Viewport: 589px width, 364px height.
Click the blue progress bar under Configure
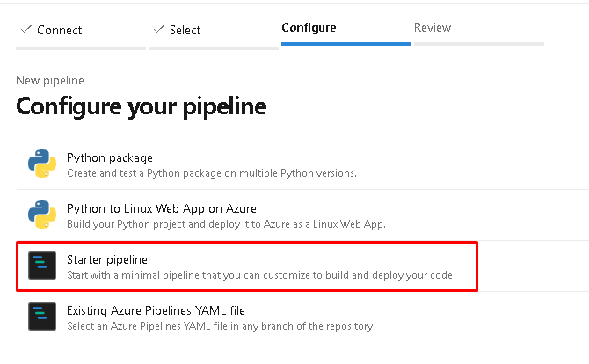coord(345,43)
